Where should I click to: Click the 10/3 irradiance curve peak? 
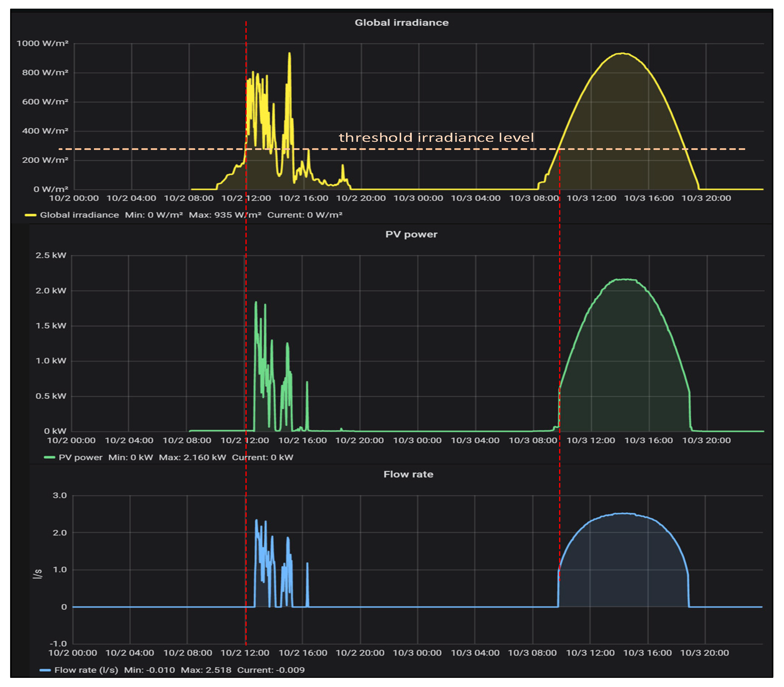pos(623,54)
